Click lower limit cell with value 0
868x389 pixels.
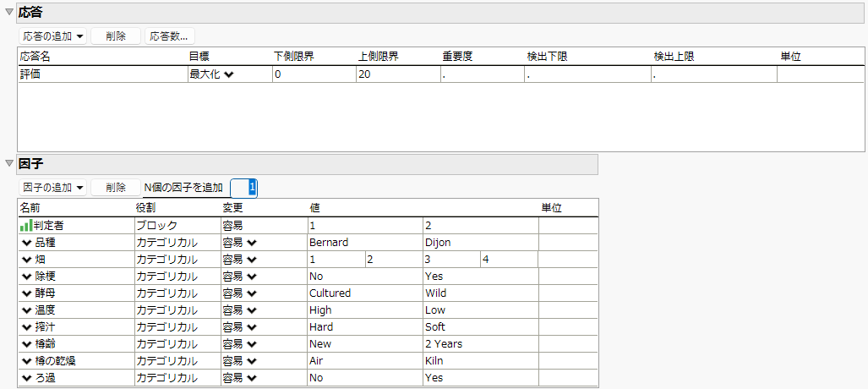(314, 74)
